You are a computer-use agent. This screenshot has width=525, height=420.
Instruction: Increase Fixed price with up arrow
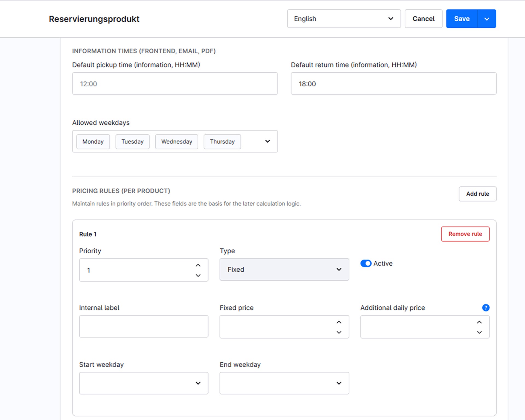point(339,322)
